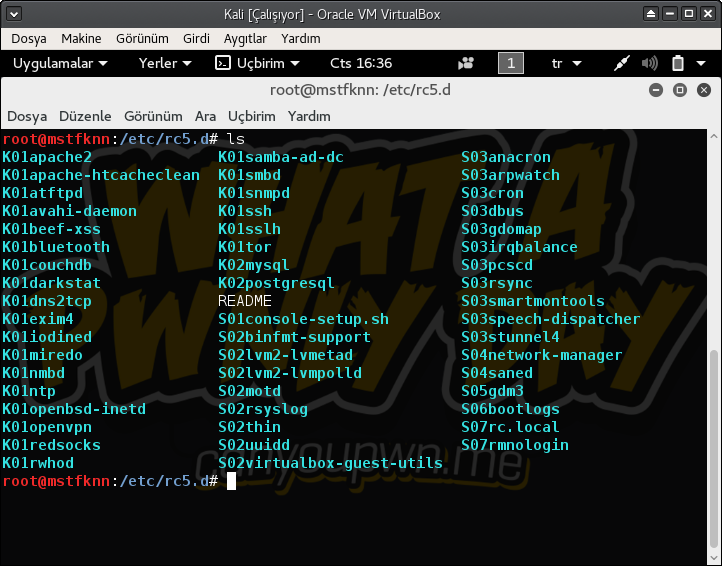Click the battery status icon

click(677, 63)
